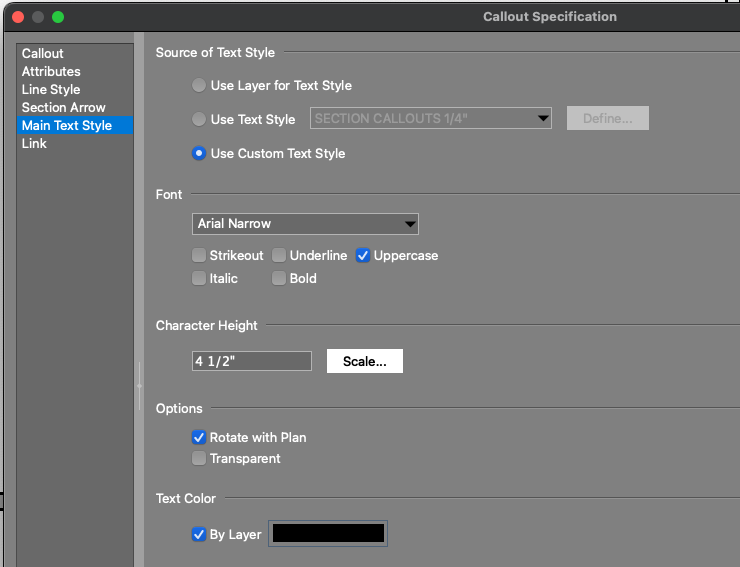Go to the Section Arrow settings
740x567 pixels.
[x=63, y=107]
